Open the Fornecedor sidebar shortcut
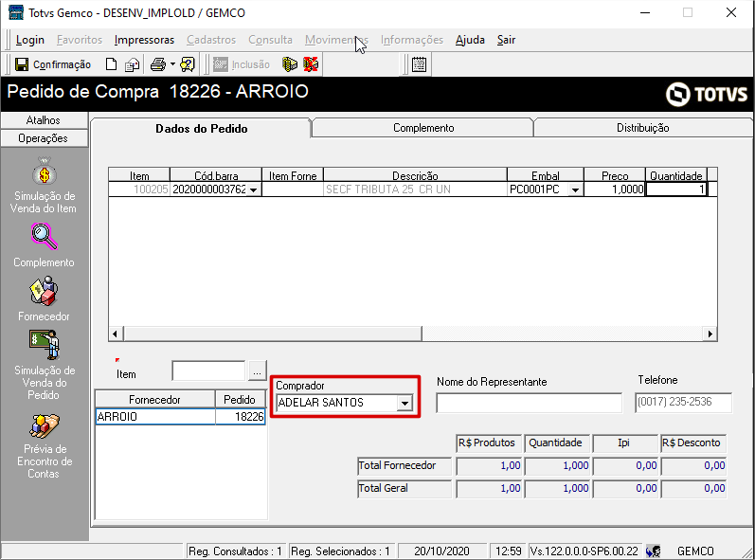The image size is (755, 560). pyautogui.click(x=44, y=298)
